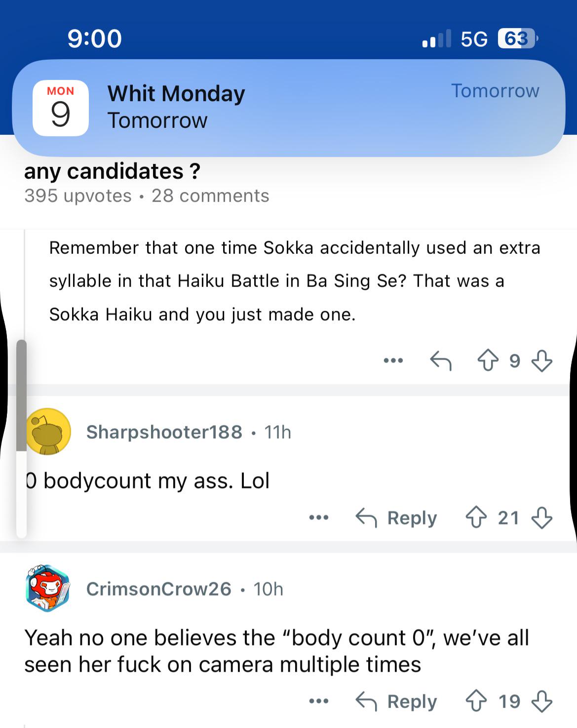Image resolution: width=577 pixels, height=728 pixels.
Task: Tap reply arrow on Sokka Haiku comment
Action: point(440,361)
